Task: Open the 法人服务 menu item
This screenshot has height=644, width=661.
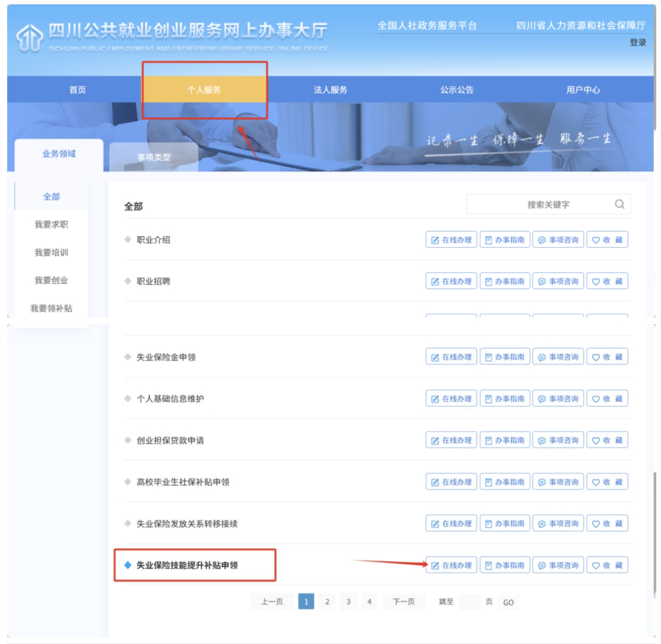Action: click(x=330, y=90)
